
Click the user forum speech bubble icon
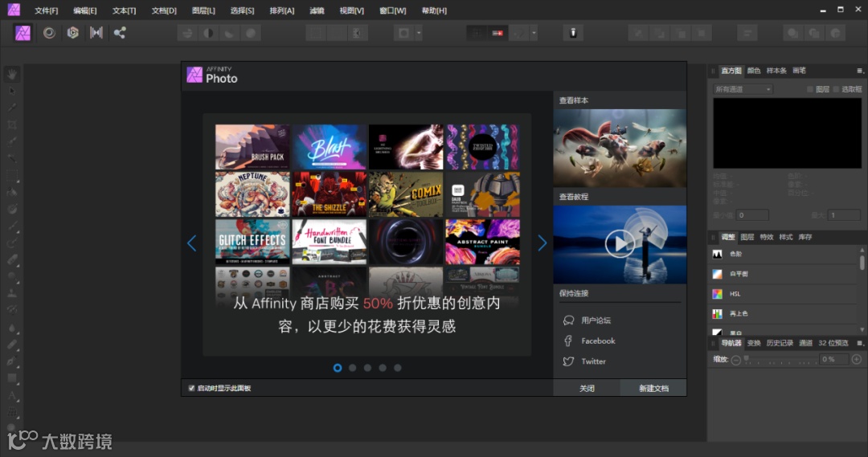(x=568, y=320)
